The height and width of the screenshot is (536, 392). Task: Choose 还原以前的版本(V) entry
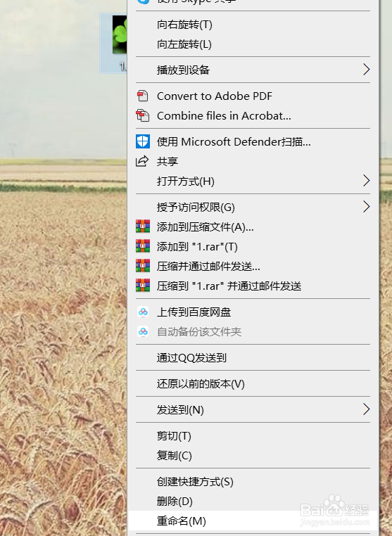253,383
